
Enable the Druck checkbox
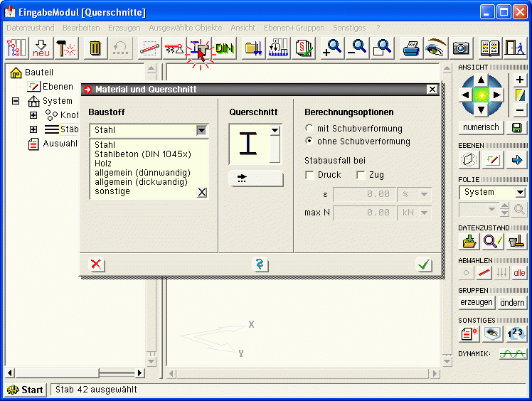pos(309,175)
